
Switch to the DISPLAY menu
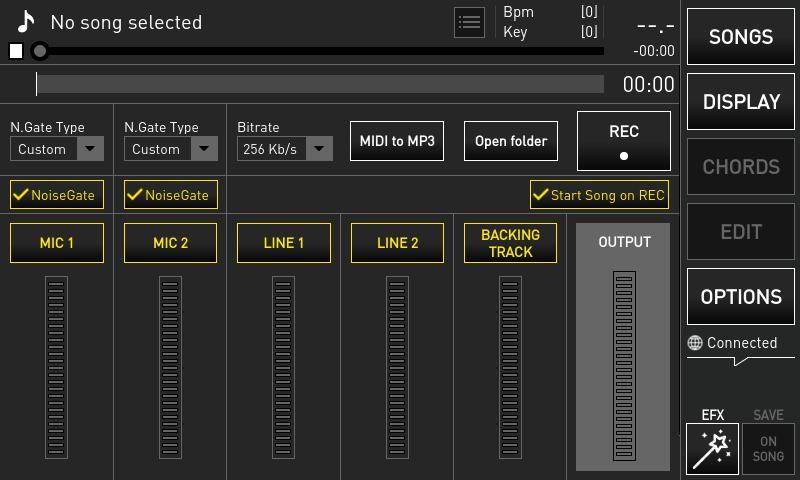coord(740,102)
